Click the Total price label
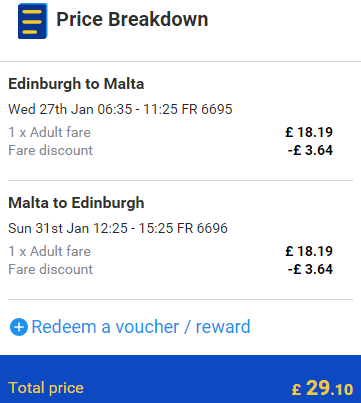 tap(46, 388)
